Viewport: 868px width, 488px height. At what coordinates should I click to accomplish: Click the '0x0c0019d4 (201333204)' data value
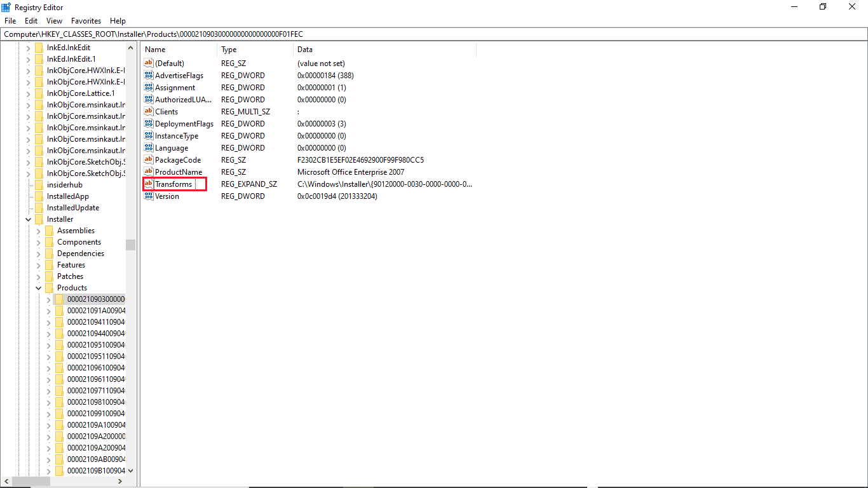[x=337, y=196]
